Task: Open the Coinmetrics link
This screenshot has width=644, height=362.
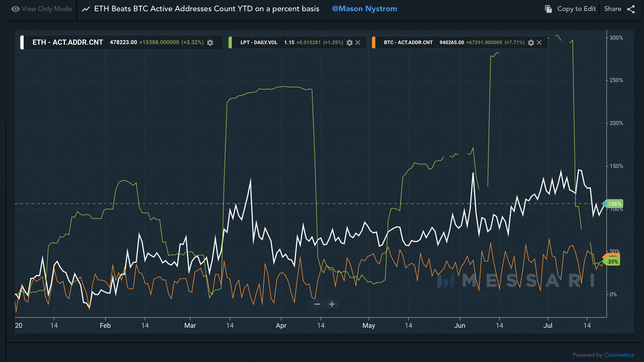Action: [x=619, y=355]
